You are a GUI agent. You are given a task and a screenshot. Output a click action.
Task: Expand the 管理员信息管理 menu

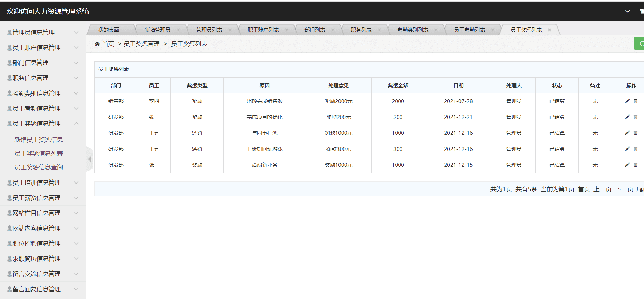coord(43,32)
